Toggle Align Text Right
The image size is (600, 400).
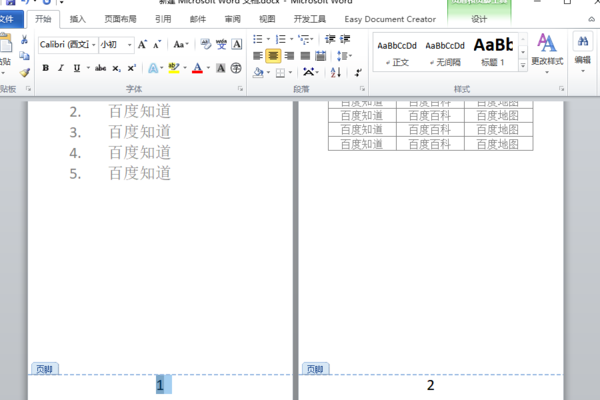click(x=290, y=56)
